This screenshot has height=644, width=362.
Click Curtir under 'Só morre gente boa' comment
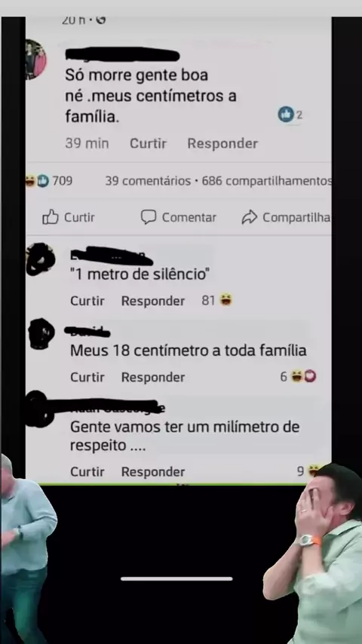pyautogui.click(x=148, y=143)
